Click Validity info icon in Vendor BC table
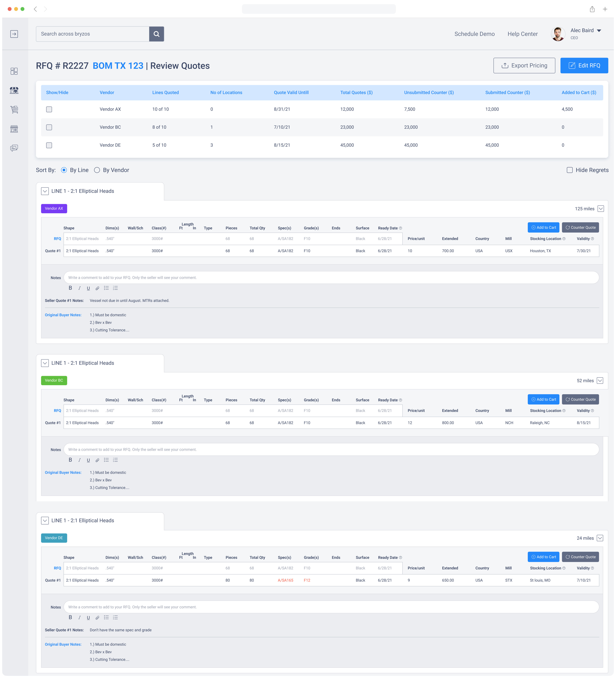Viewport: 616px width, 678px height. 592,411
